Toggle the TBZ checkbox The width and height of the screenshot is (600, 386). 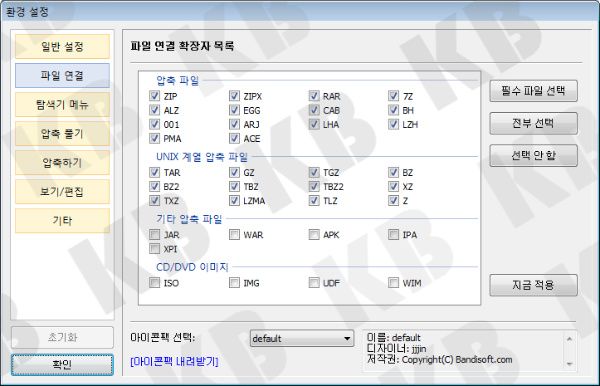[x=234, y=186]
